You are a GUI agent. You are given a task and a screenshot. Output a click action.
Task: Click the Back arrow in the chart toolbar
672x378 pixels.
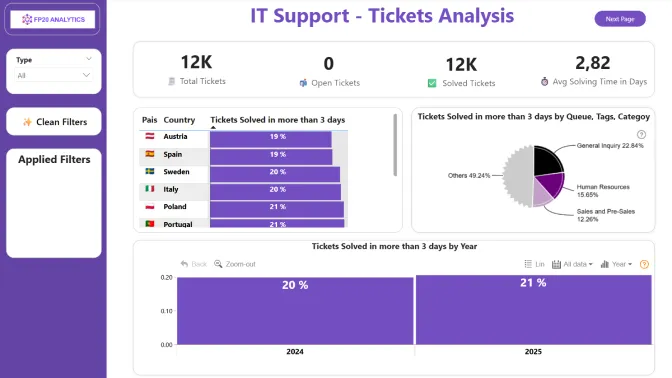(x=184, y=264)
